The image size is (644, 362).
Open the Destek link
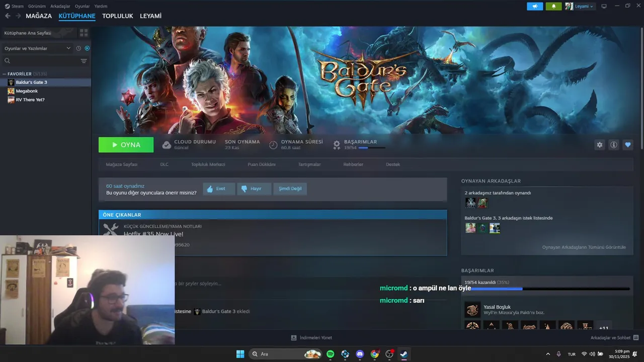point(393,164)
